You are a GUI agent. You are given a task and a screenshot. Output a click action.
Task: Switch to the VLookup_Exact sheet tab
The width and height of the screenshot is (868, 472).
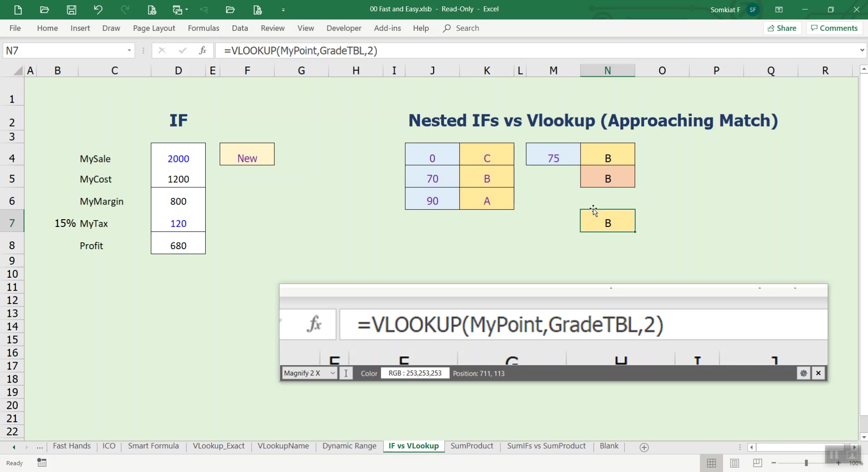point(219,446)
